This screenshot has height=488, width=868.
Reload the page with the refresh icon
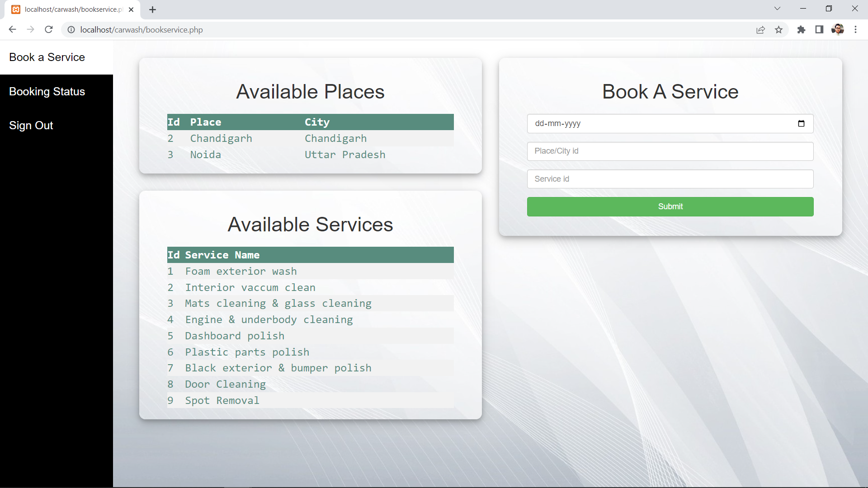click(x=49, y=29)
